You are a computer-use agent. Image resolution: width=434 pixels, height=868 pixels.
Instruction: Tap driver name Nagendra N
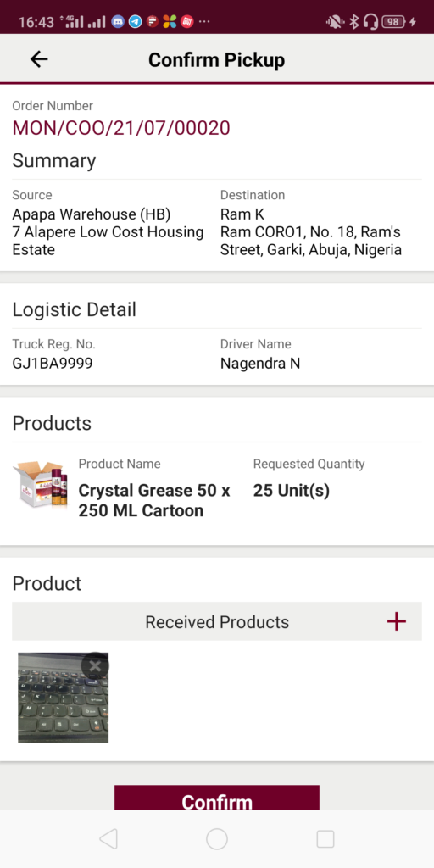click(260, 363)
